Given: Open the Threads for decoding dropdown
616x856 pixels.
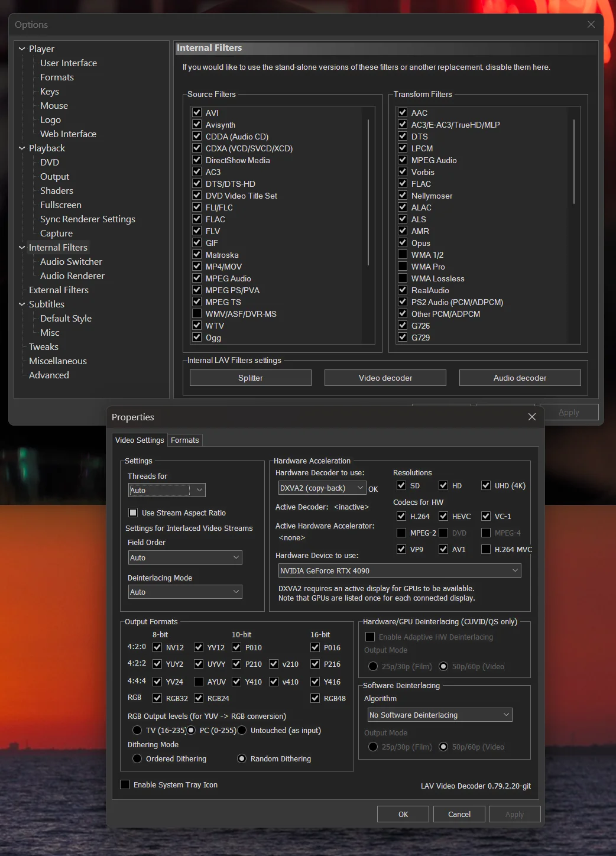Looking at the screenshot, I should tap(167, 490).
